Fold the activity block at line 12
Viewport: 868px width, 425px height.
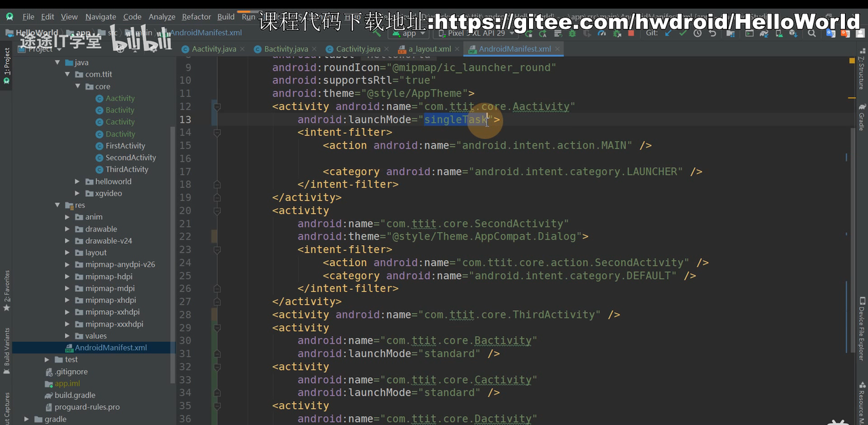coord(217,107)
